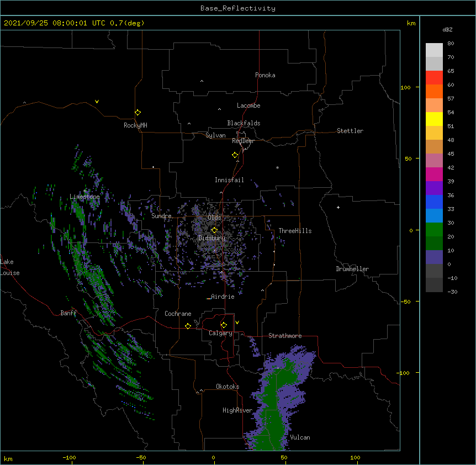The width and height of the screenshot is (476, 465).
Task: Click the Strathmore label
Action: (x=285, y=336)
